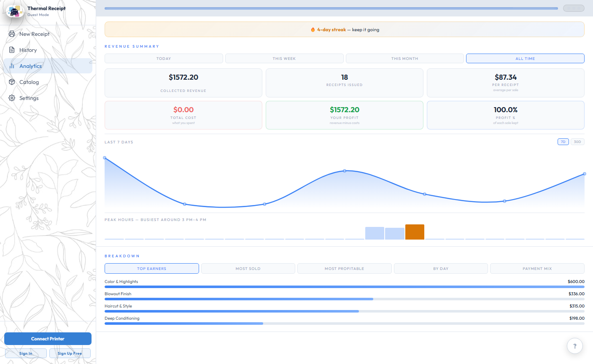Screen dimensions: 593x364
Task: Click the top page progress bar
Action: coord(331,8)
